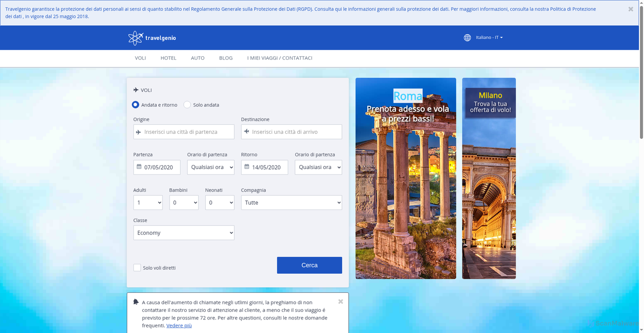Click the calendar icon for Partenza
Viewport: 644px width, 333px height.
pos(139,167)
